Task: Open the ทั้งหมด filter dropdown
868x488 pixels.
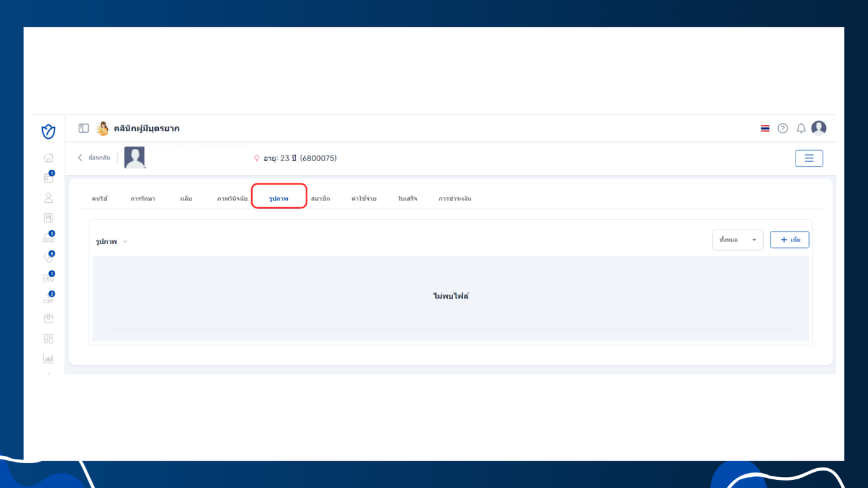Action: pos(738,240)
